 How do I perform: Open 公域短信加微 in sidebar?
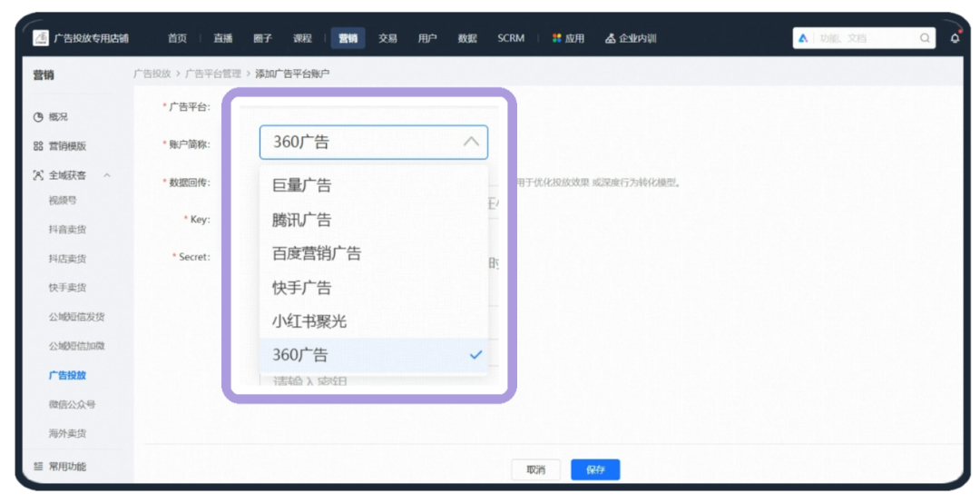pyautogui.click(x=77, y=346)
